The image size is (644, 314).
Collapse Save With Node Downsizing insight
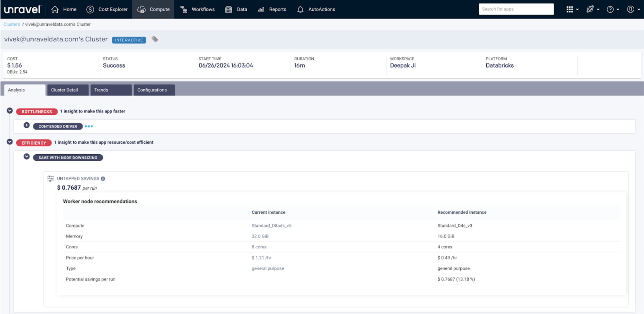pyautogui.click(x=26, y=157)
